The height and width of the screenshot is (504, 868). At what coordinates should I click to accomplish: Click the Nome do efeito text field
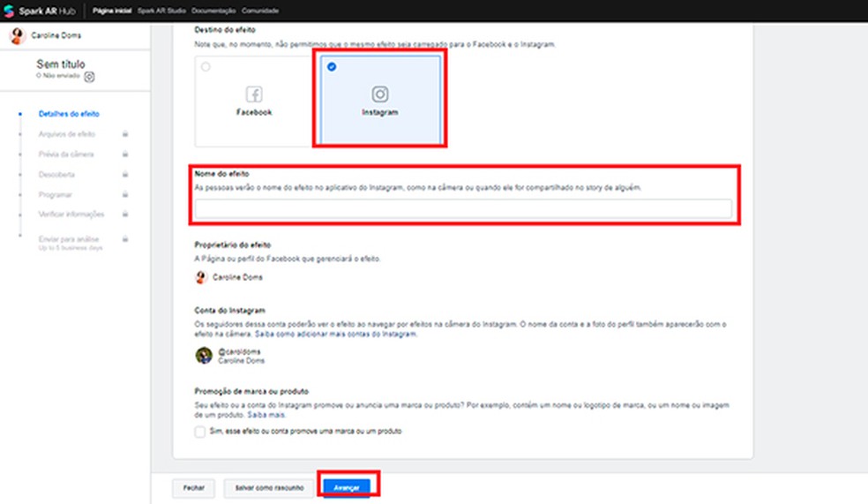tap(463, 209)
